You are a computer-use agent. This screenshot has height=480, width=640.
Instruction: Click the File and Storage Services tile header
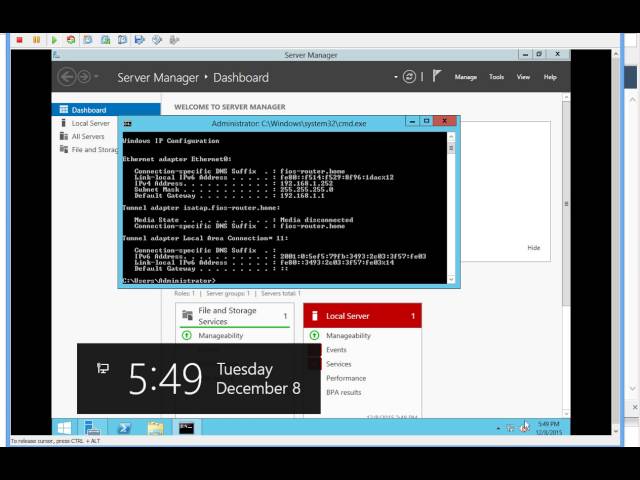coord(234,316)
